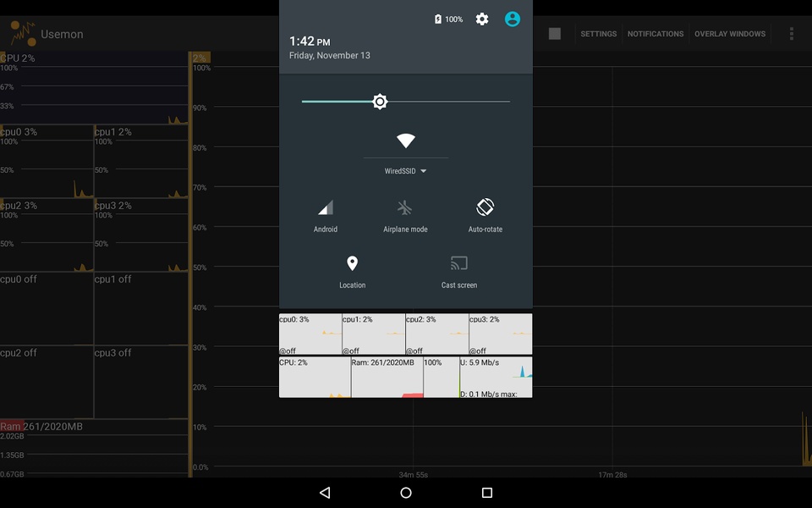
Task: Tap the overlay cpu0: 3% widget
Action: [310, 334]
